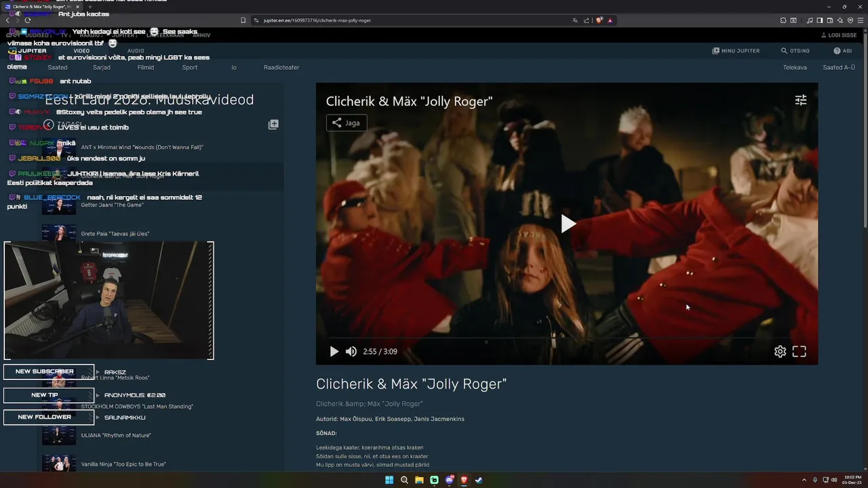Open the Raadioteater menu item

tap(281, 67)
